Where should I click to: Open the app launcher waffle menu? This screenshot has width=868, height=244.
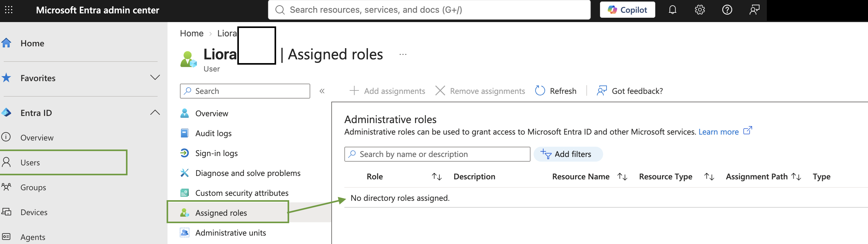pyautogui.click(x=9, y=10)
